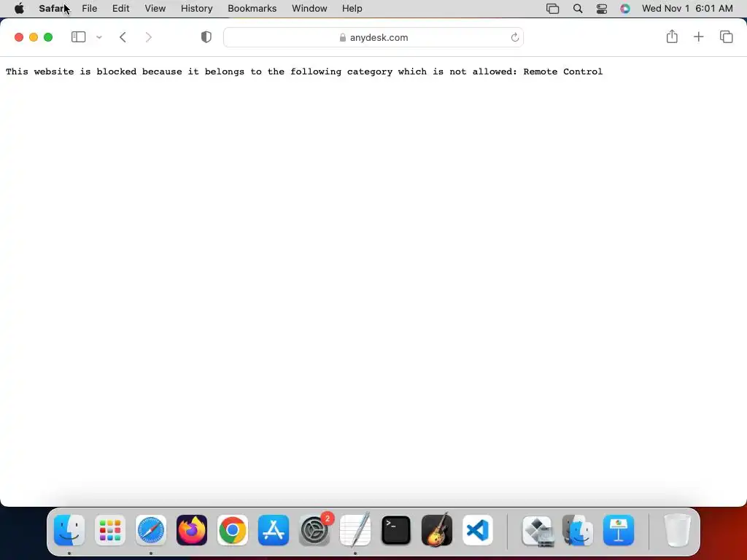The width and height of the screenshot is (747, 560).
Task: Click the anydesk.com address bar
Action: coord(373,37)
